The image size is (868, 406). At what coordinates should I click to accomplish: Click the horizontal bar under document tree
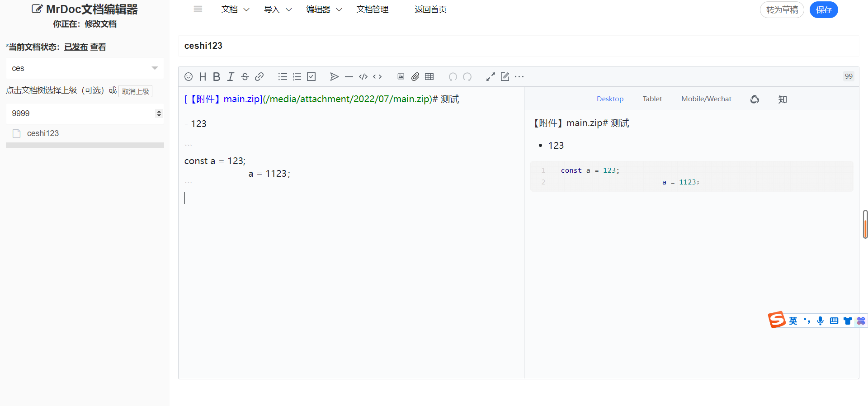click(85, 145)
